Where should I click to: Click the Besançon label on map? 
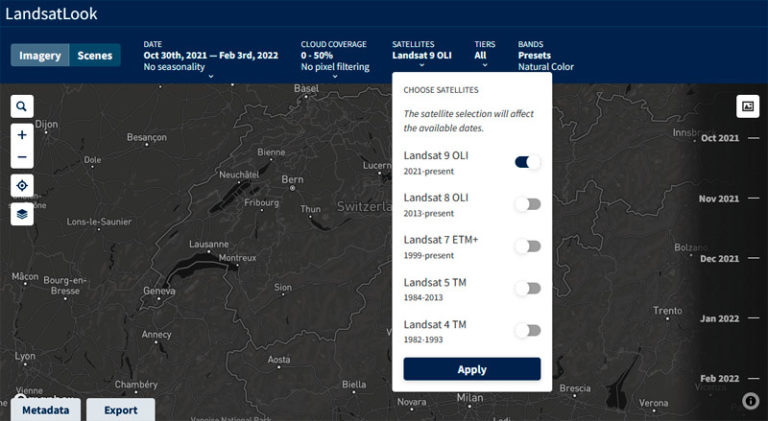pos(147,138)
